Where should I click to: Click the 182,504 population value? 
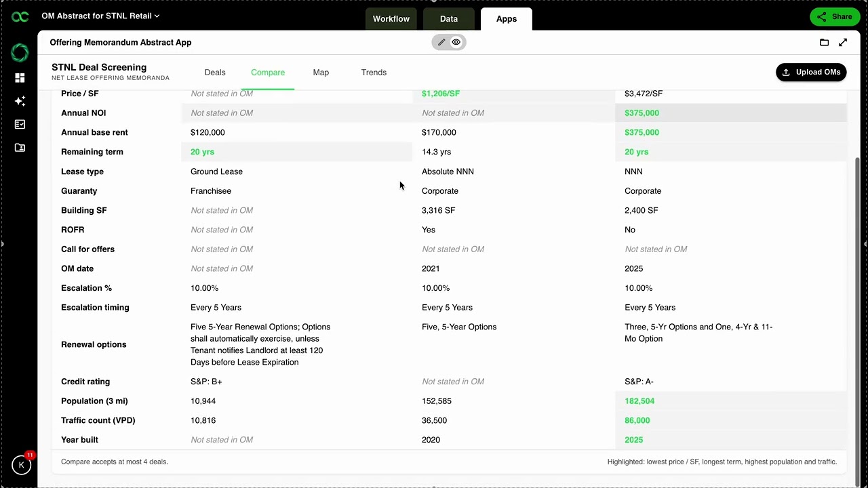click(x=639, y=401)
